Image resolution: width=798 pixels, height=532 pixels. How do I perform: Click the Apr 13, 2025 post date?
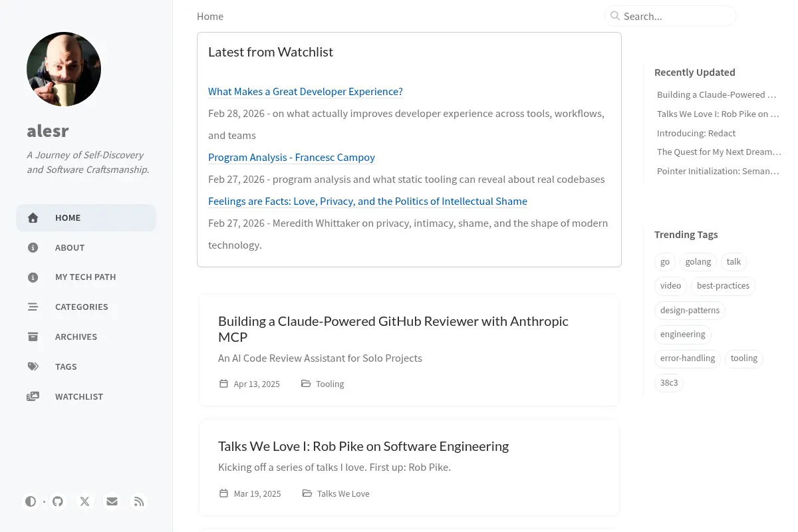click(x=257, y=384)
